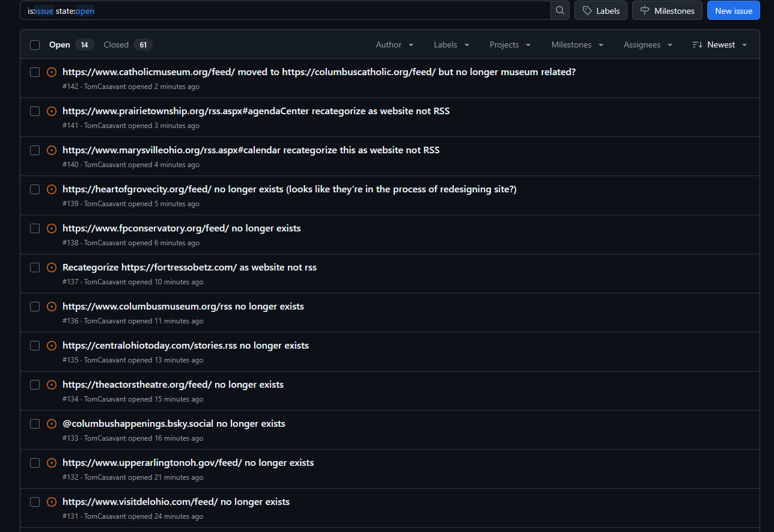Viewport: 774px width, 532px height.
Task: Click the sort arrows icon near Newest
Action: [x=697, y=45]
